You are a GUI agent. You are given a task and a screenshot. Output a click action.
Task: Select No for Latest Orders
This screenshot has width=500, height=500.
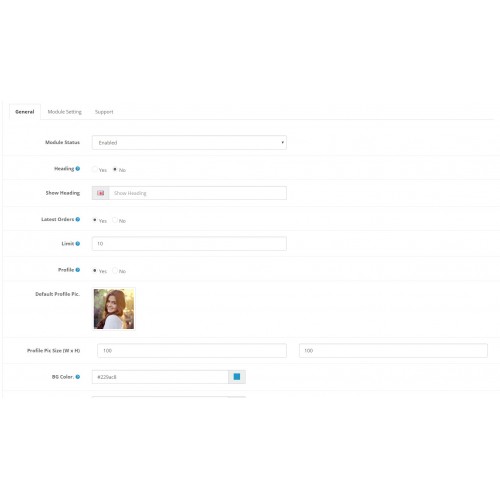click(115, 220)
